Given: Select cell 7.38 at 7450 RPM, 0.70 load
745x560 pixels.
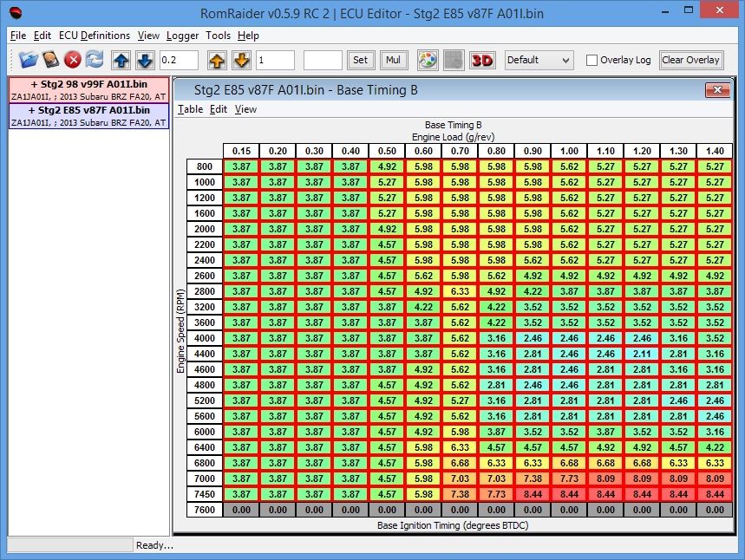Looking at the screenshot, I should coord(460,494).
